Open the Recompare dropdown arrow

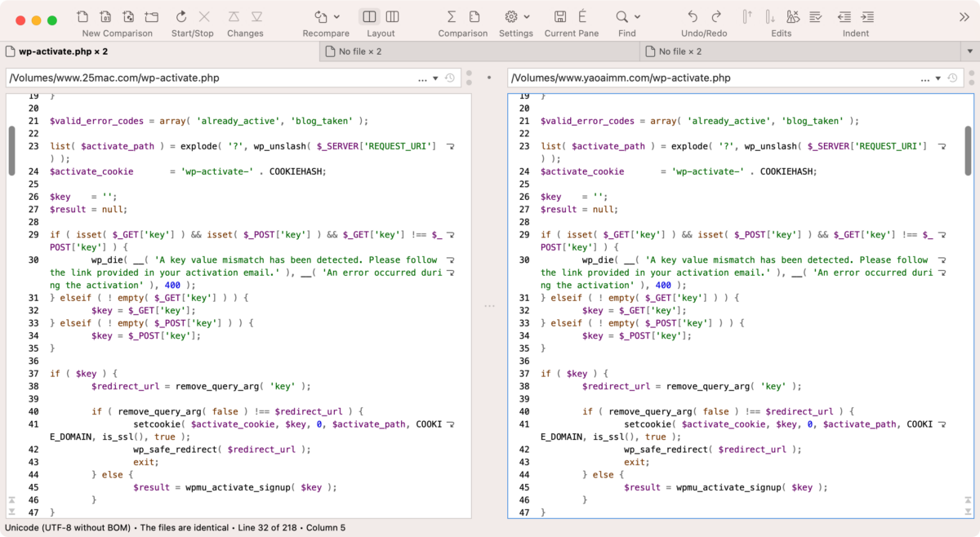(335, 17)
